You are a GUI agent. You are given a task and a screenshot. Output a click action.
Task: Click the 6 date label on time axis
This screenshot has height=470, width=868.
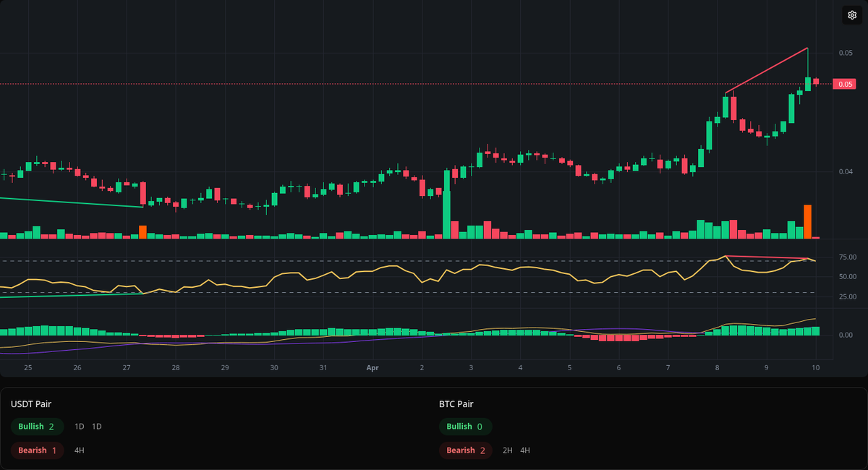click(618, 368)
